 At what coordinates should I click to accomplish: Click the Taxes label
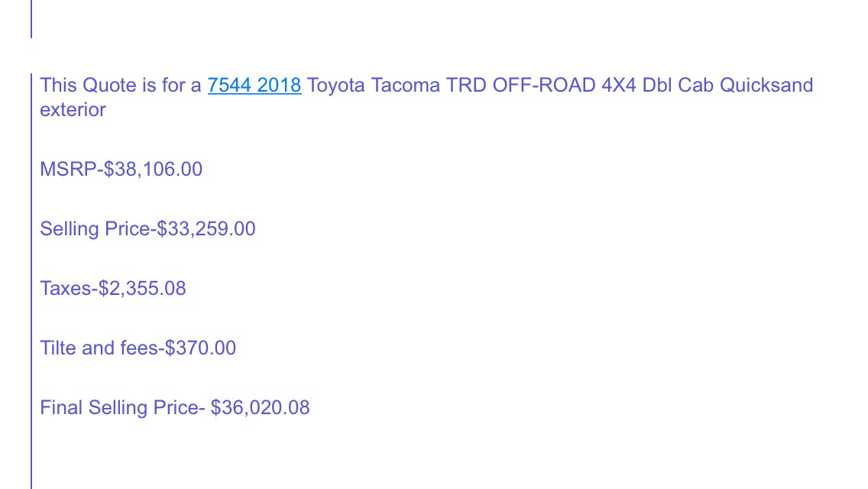pyautogui.click(x=65, y=289)
